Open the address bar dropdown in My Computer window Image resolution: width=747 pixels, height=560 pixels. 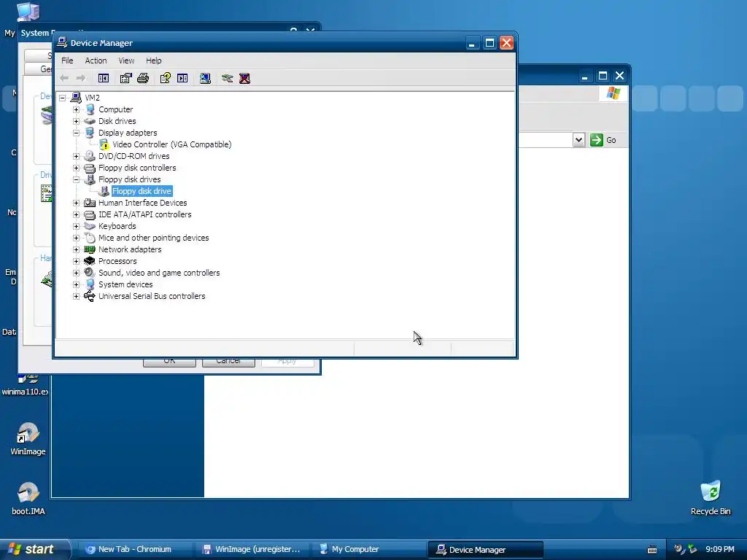(x=578, y=140)
